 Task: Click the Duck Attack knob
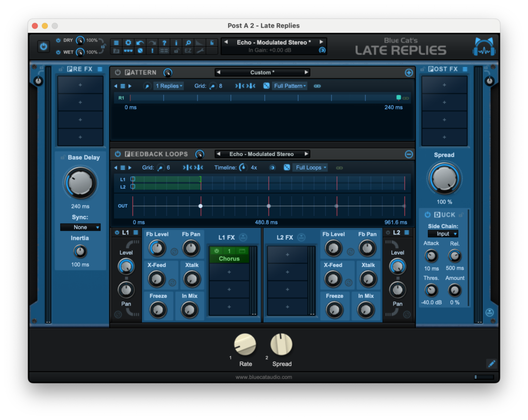[x=431, y=256]
